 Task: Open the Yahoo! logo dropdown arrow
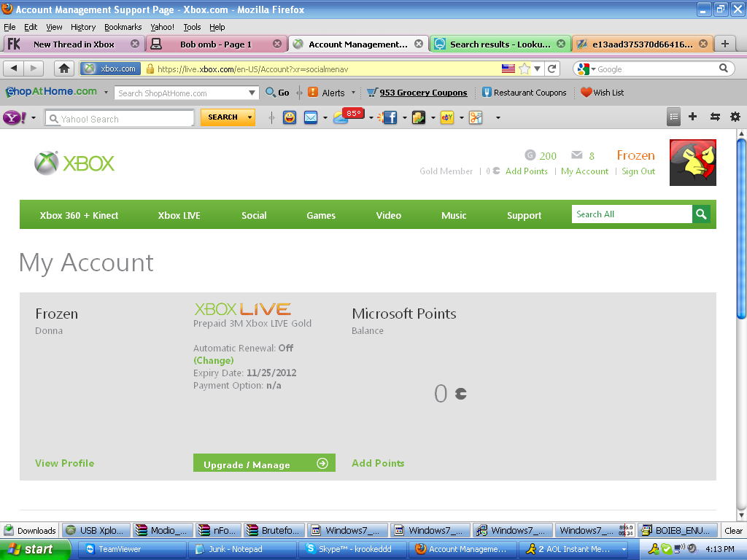click(x=34, y=117)
